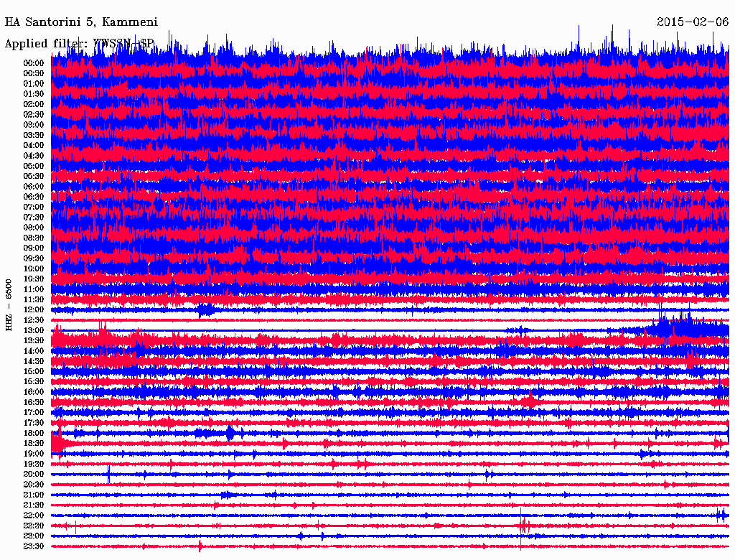Select the 10:30 time label
Viewport: 735px width, 560px height.
tap(34, 279)
